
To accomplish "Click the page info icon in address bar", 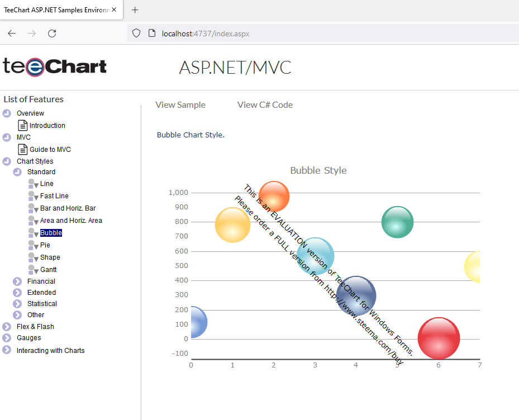I will click(152, 34).
